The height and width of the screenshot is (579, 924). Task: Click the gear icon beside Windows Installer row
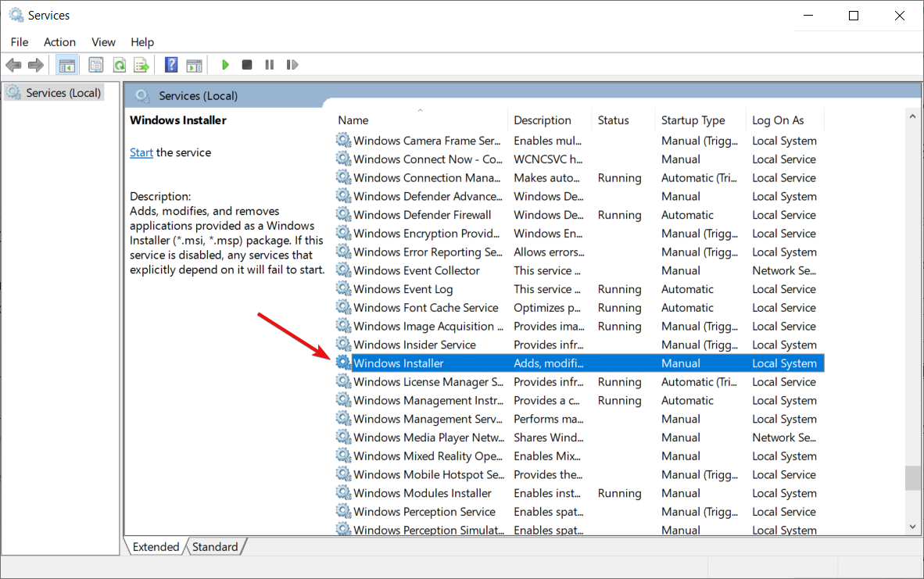[x=343, y=363]
